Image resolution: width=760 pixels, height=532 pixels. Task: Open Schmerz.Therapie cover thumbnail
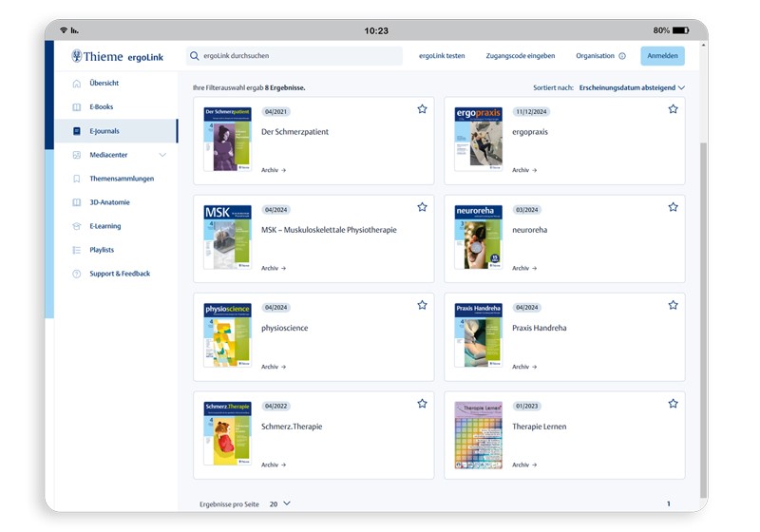point(227,433)
